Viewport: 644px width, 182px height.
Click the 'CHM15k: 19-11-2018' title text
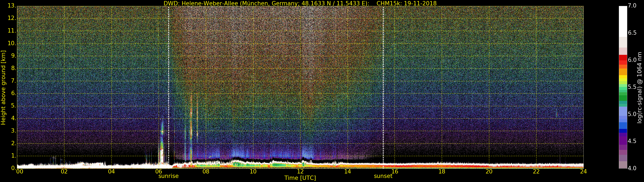407,3
